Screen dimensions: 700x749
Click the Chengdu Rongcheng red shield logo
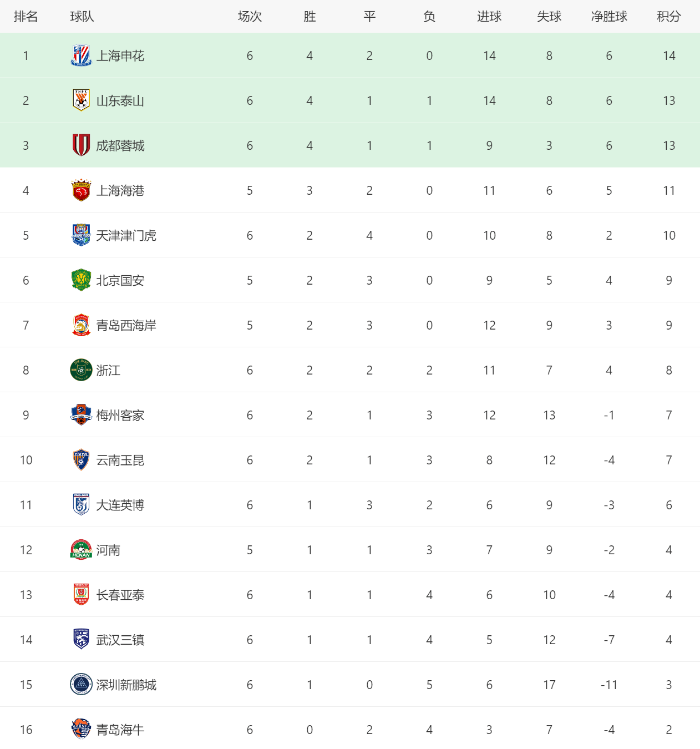(81, 145)
